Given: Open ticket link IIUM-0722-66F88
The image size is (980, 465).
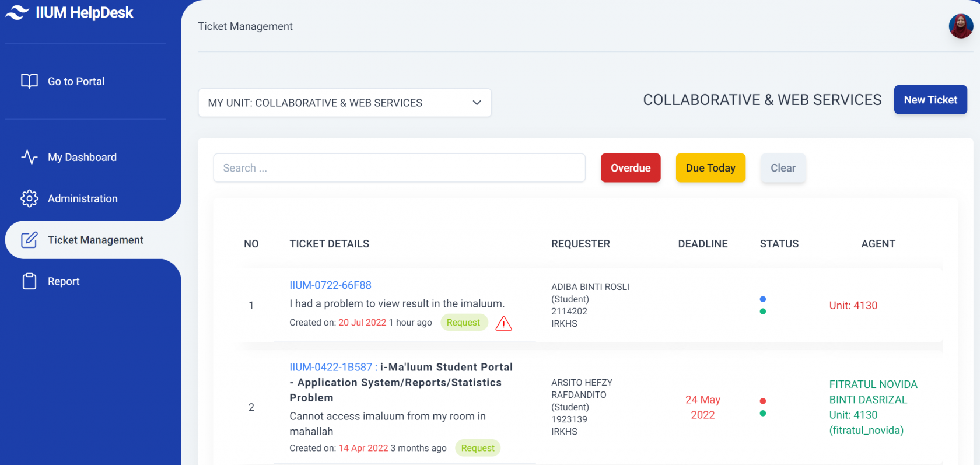Looking at the screenshot, I should (330, 285).
